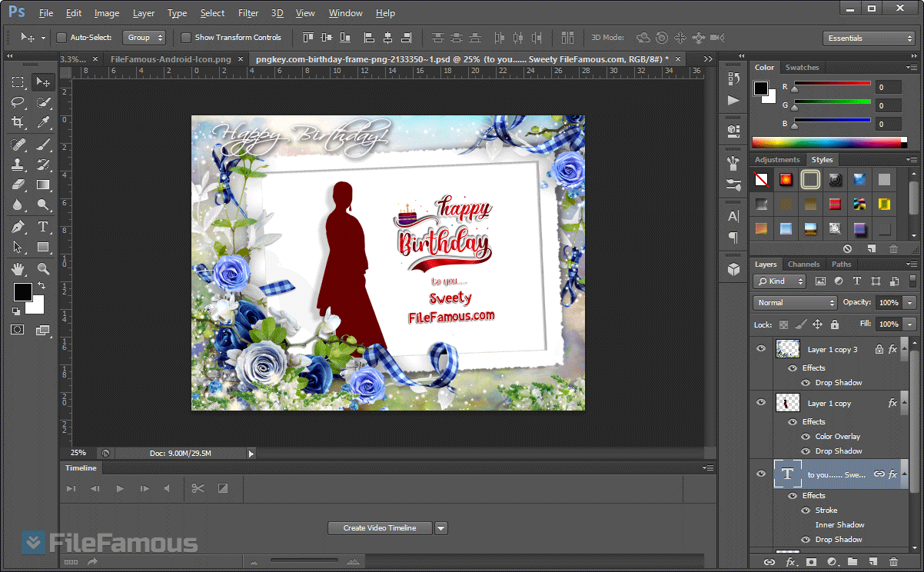
Task: Select the Clone Stamp tool
Action: [18, 165]
